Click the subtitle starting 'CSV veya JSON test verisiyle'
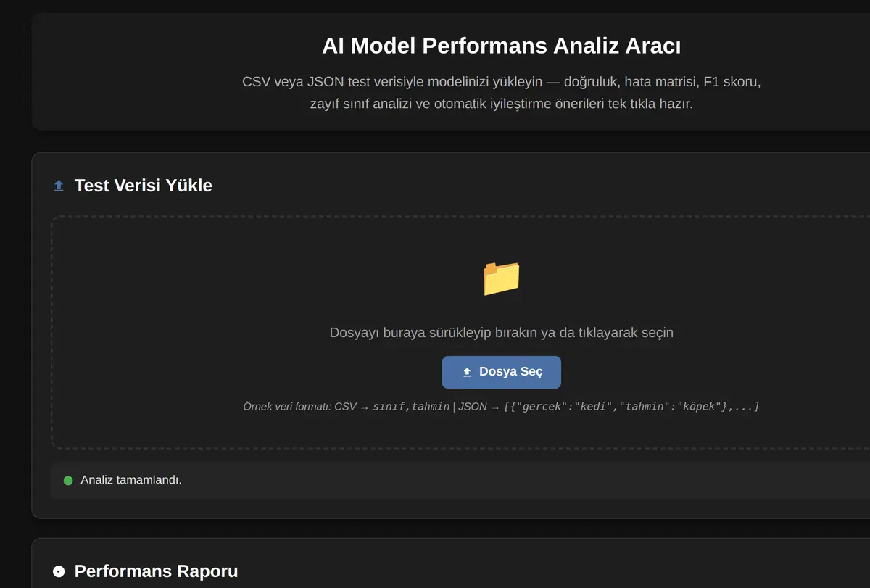870x588 pixels. (501, 92)
